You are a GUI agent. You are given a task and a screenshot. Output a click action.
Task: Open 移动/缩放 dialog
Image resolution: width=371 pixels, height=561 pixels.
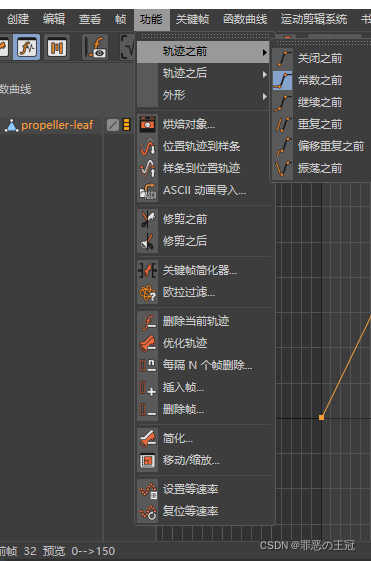click(x=204, y=460)
